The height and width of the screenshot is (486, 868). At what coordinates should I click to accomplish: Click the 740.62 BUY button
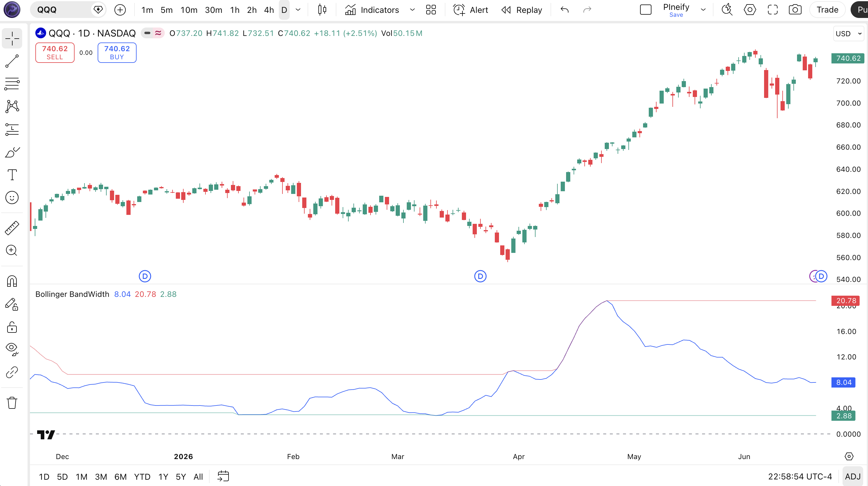pos(117,52)
